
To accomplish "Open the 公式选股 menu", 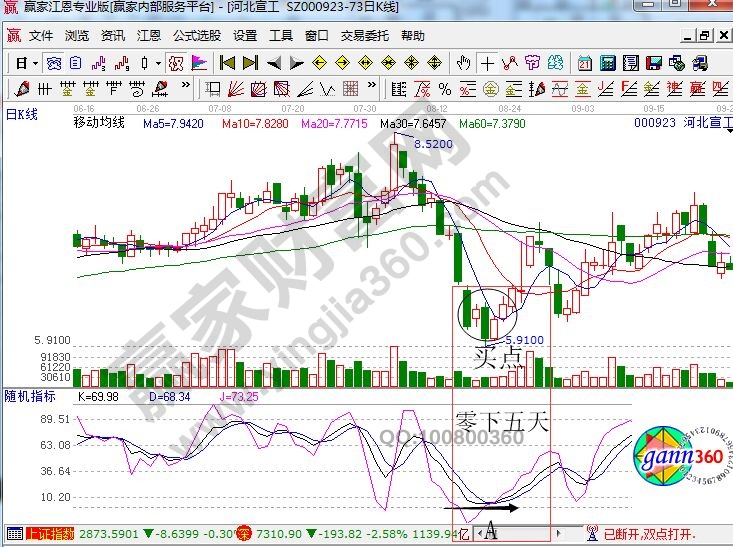I will [196, 35].
